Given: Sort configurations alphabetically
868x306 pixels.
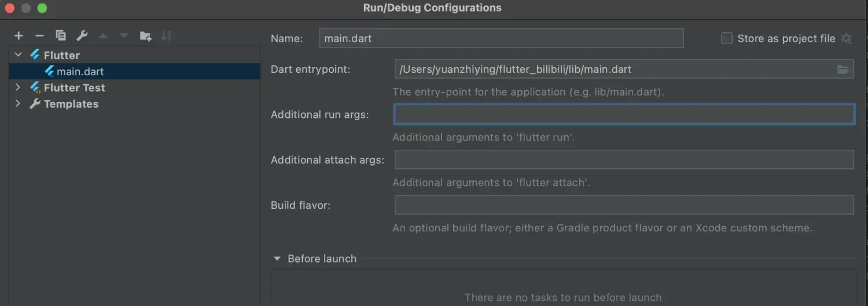Looking at the screenshot, I should 166,36.
